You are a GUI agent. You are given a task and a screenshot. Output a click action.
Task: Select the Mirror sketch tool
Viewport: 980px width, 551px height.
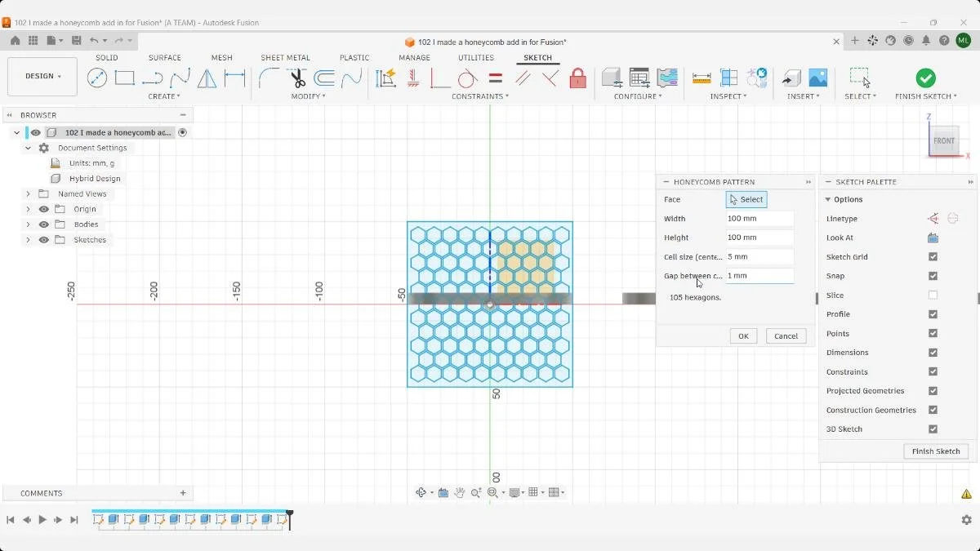207,78
